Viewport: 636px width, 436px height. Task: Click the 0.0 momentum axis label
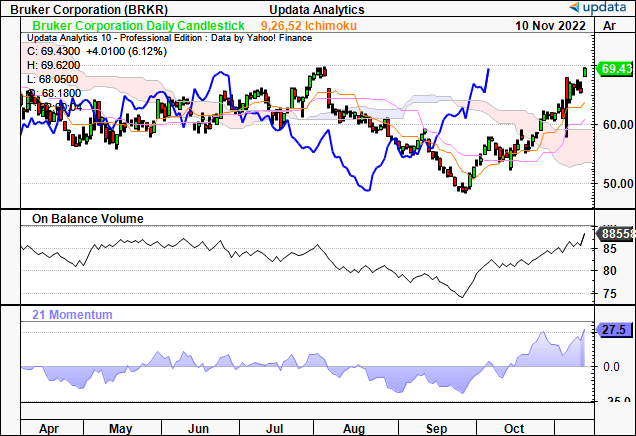(611, 367)
